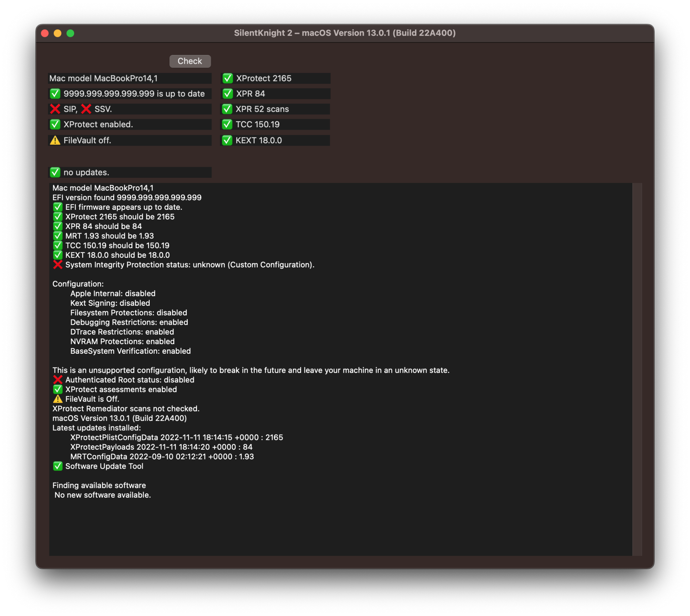
Task: Click the red X icon before SSV
Action: pos(86,109)
